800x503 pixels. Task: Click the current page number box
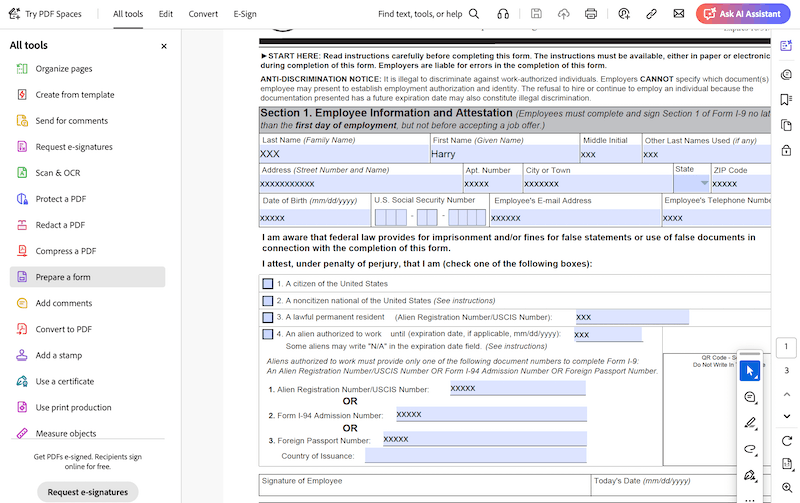click(x=786, y=347)
